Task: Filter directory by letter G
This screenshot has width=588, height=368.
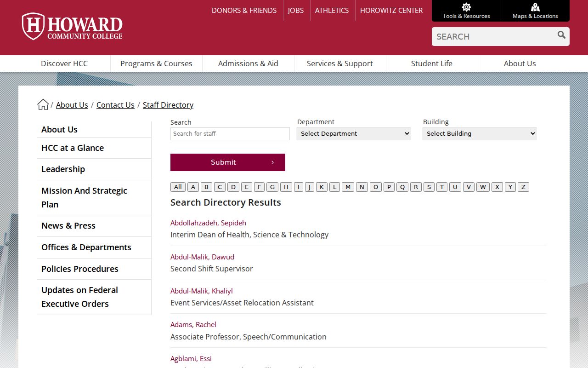Action: coord(272,187)
